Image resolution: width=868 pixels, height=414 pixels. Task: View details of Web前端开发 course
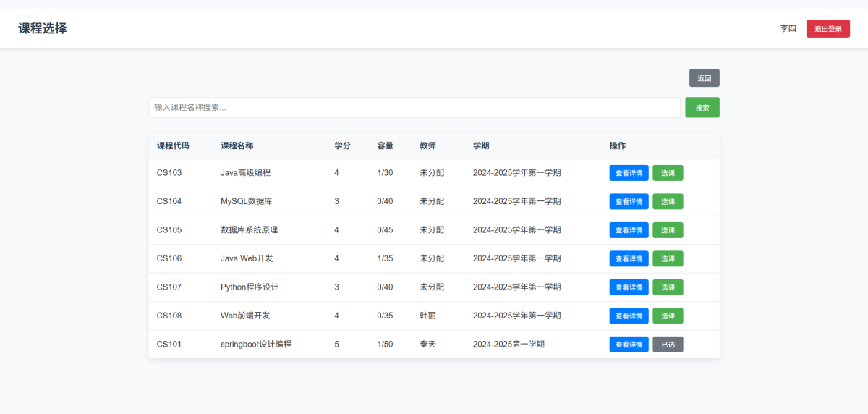coord(629,316)
